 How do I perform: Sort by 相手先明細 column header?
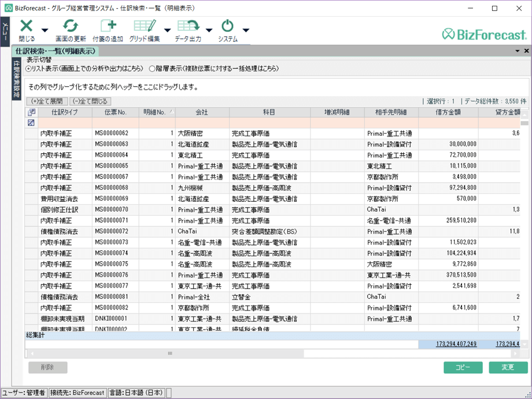point(391,112)
